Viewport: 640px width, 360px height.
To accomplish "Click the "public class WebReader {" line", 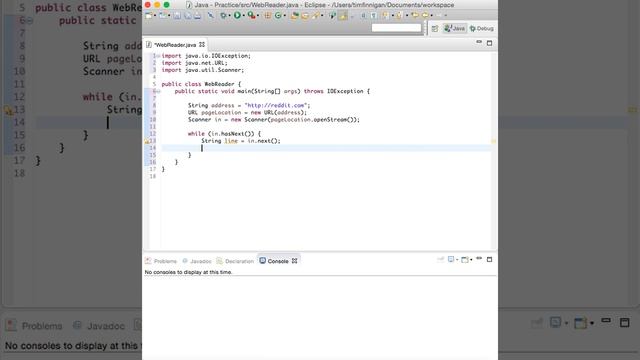I will click(x=201, y=84).
